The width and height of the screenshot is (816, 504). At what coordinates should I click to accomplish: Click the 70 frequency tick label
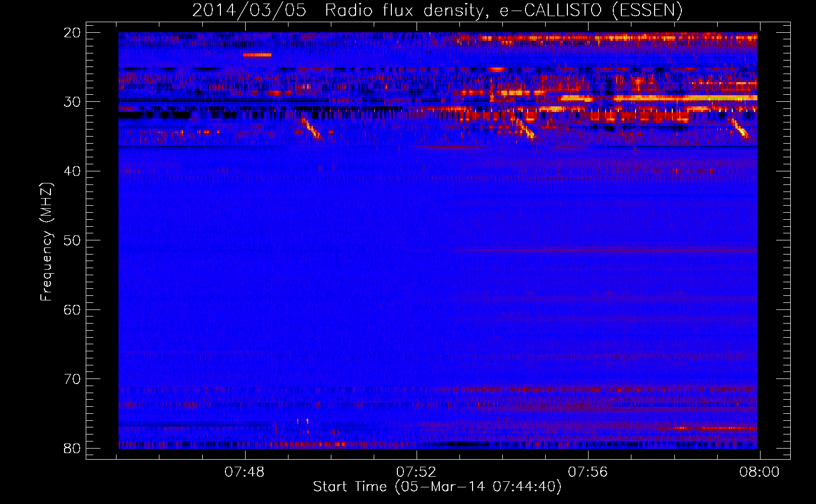[x=73, y=379]
